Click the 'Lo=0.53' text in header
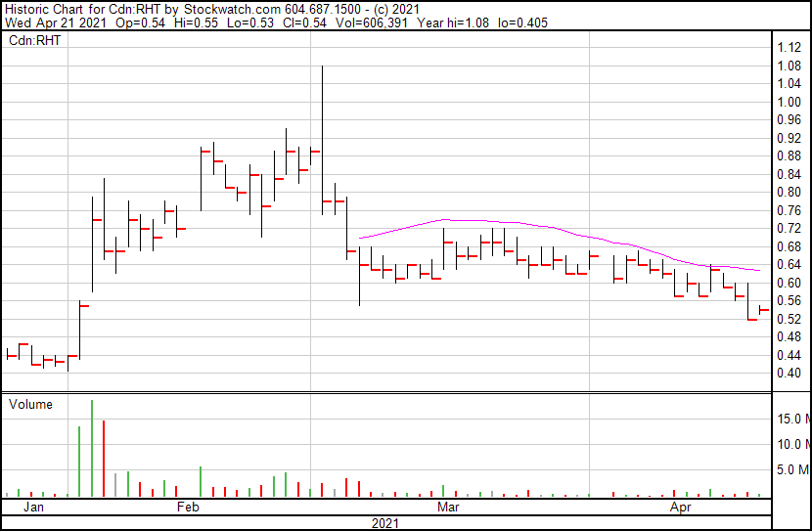 coord(250,22)
